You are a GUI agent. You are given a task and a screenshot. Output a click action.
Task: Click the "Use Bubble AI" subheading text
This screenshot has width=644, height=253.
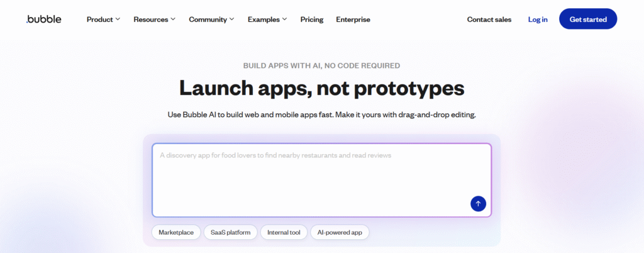coord(321,115)
